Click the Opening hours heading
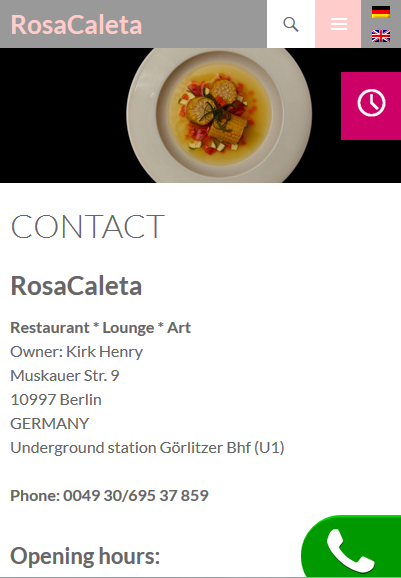This screenshot has height=578, width=401. [x=85, y=556]
